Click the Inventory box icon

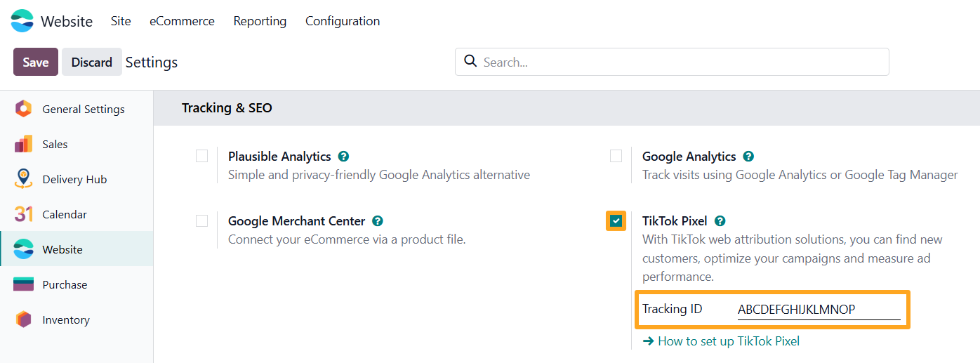tap(23, 319)
